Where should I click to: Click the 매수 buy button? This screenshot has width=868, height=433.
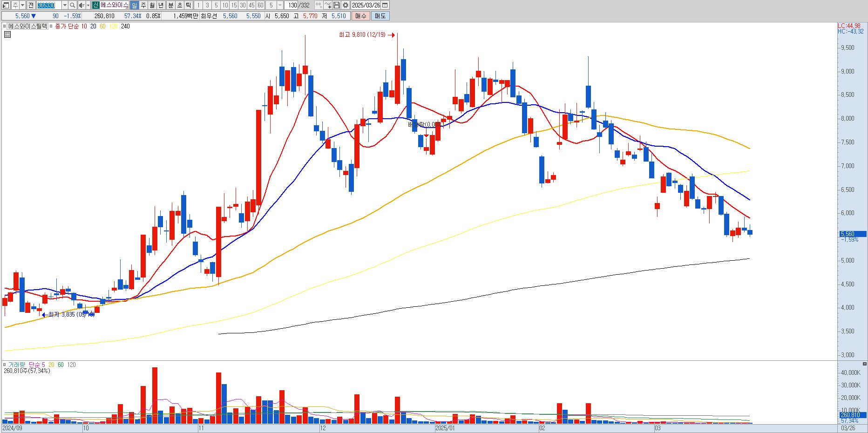[361, 16]
